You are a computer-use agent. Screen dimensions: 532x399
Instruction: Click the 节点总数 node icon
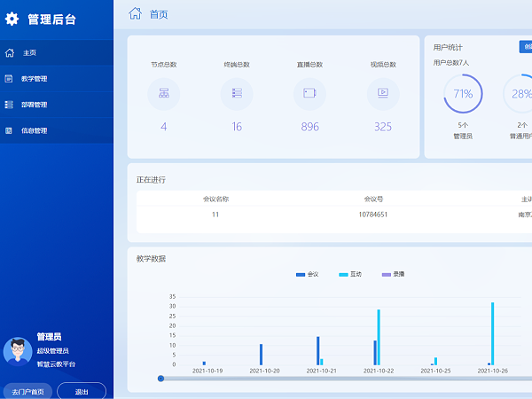tap(163, 93)
